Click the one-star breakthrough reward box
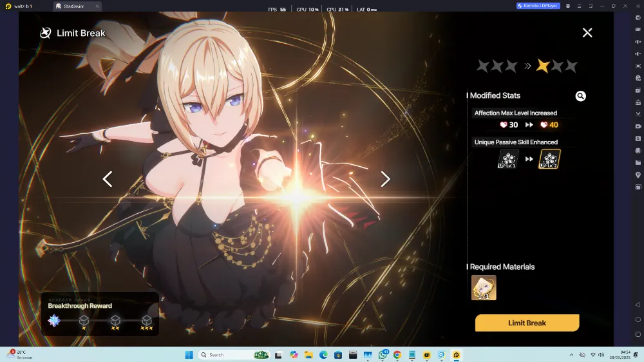The image size is (644, 362). click(x=84, y=321)
